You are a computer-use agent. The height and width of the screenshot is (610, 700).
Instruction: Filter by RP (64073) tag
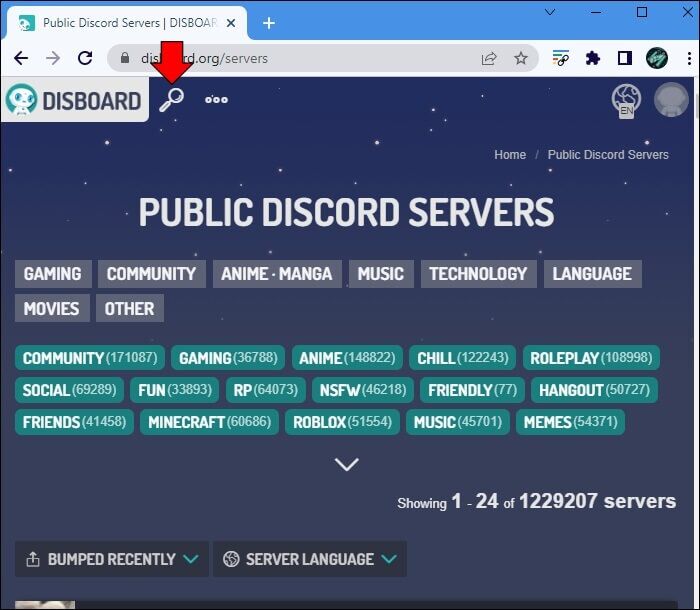[266, 390]
